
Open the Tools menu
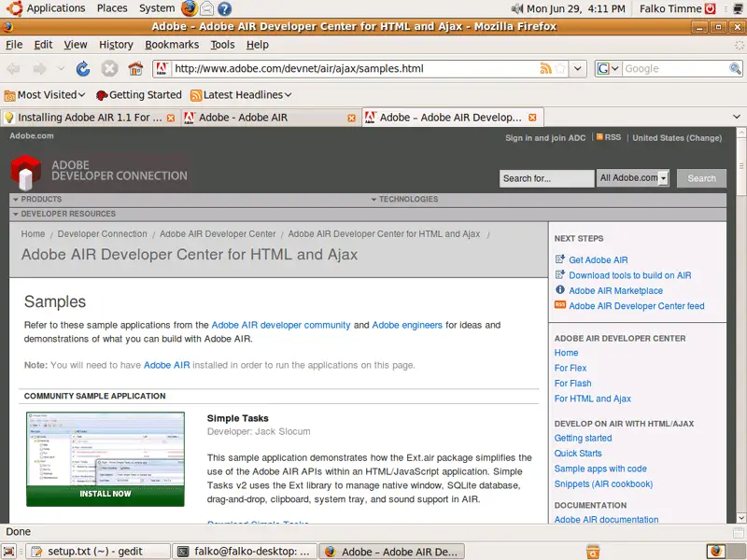(222, 45)
